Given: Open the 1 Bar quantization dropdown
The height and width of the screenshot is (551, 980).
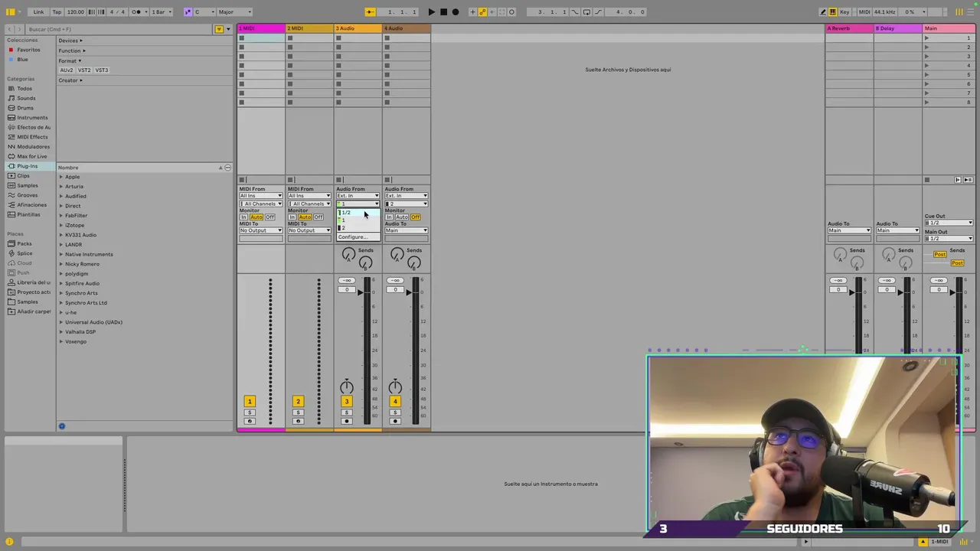Looking at the screenshot, I should [x=160, y=11].
